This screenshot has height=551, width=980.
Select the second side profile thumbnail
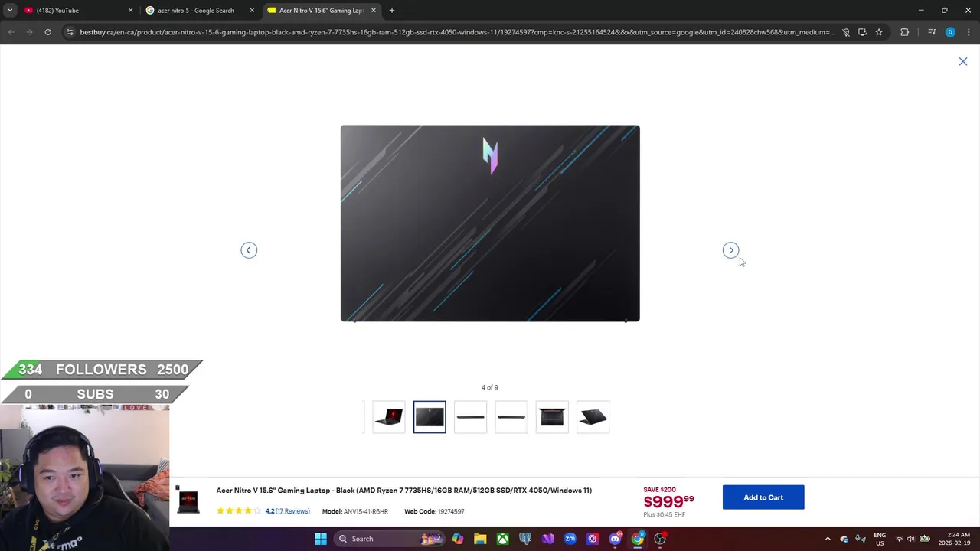(511, 417)
